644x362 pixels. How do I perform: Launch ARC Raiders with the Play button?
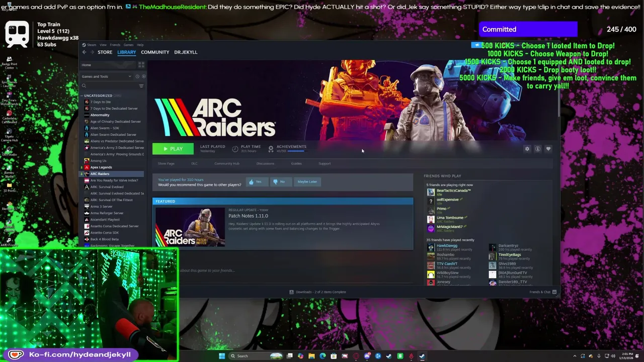pyautogui.click(x=173, y=149)
